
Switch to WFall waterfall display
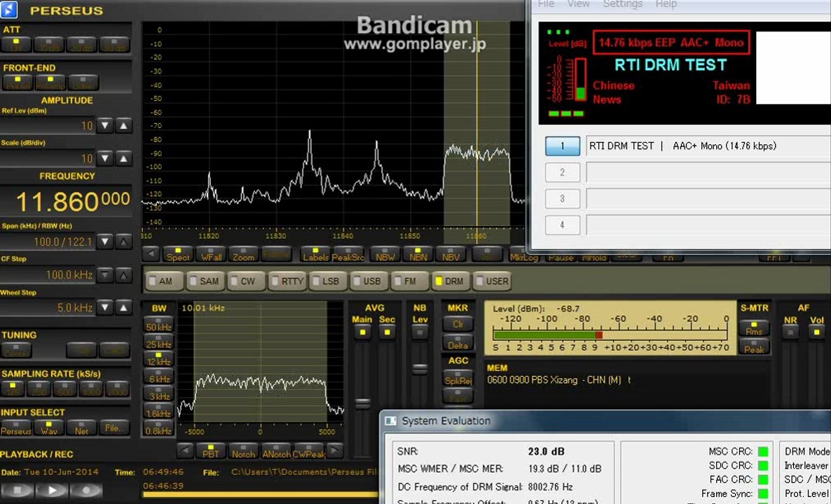[x=211, y=254]
